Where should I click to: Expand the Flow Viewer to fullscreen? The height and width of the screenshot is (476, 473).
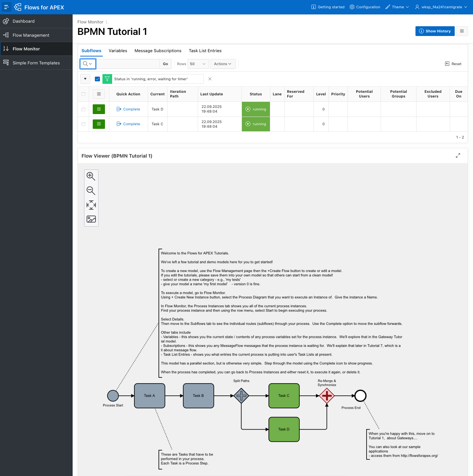[458, 155]
